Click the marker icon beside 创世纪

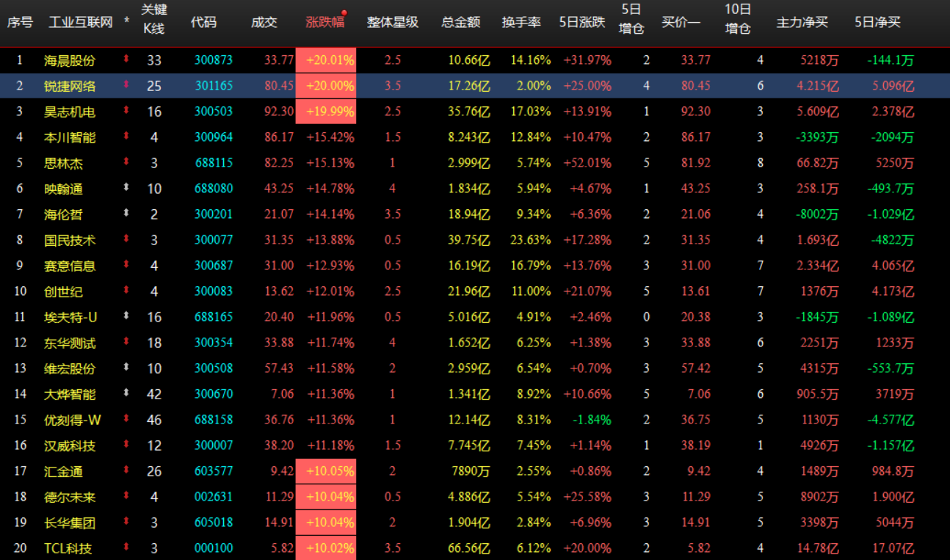click(x=126, y=291)
